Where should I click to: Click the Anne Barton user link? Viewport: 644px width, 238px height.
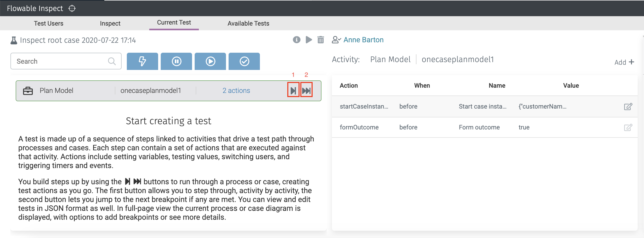363,40
